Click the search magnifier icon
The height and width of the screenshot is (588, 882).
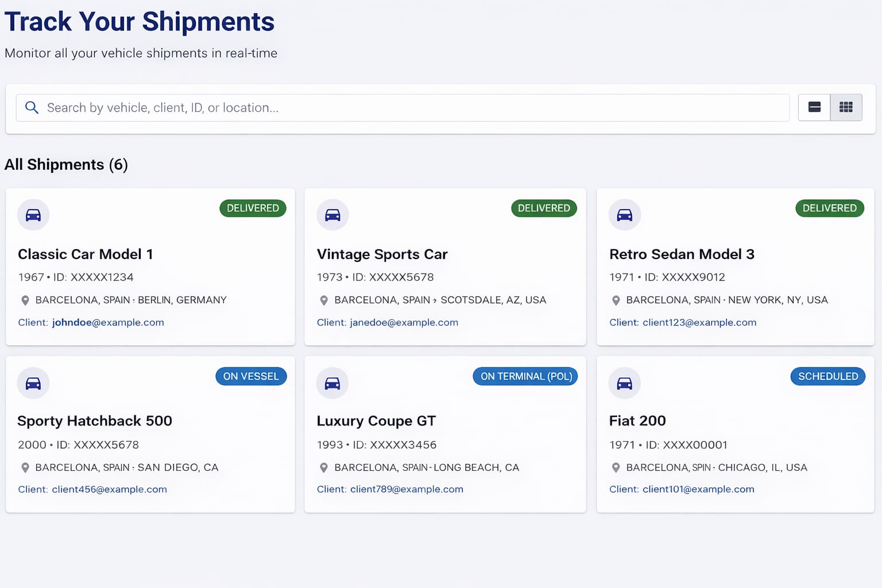click(x=32, y=108)
